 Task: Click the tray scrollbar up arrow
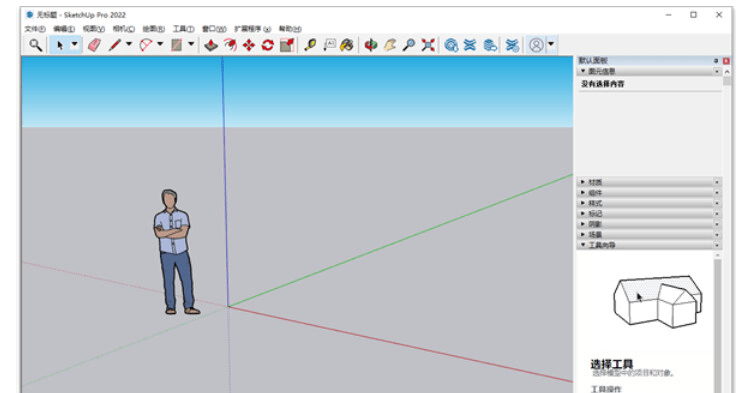pyautogui.click(x=727, y=71)
